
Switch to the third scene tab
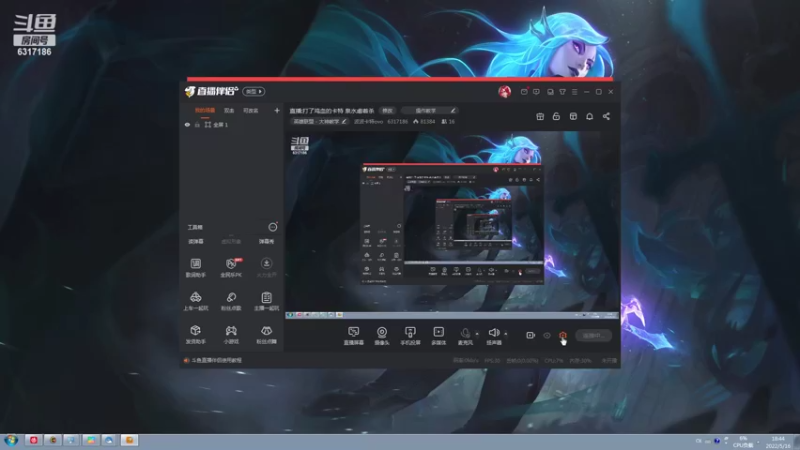[251, 110]
